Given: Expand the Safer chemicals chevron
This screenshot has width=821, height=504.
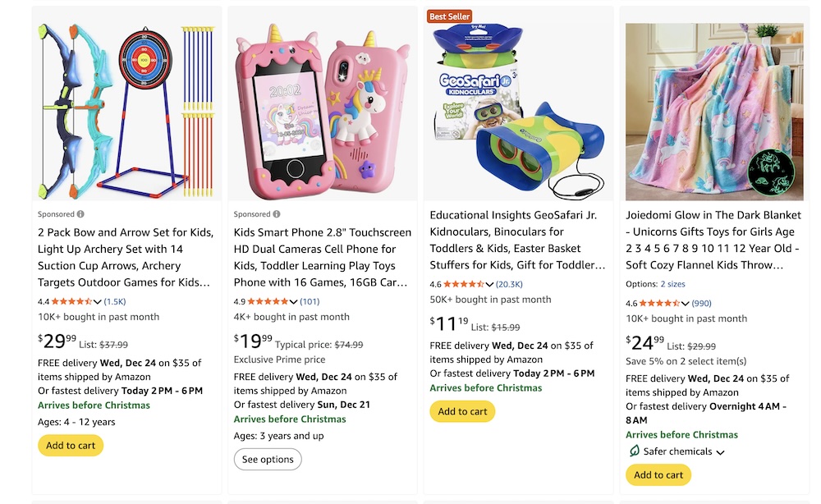Looking at the screenshot, I should (x=720, y=452).
